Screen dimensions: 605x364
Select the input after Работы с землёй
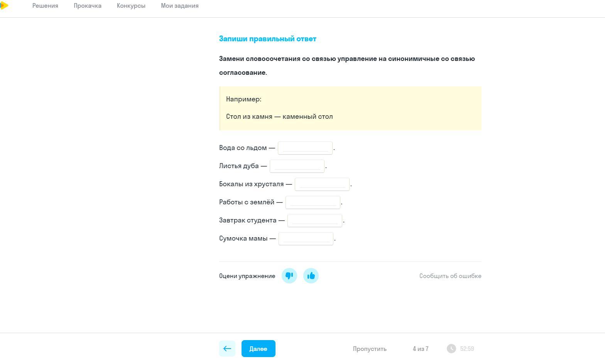tap(313, 202)
